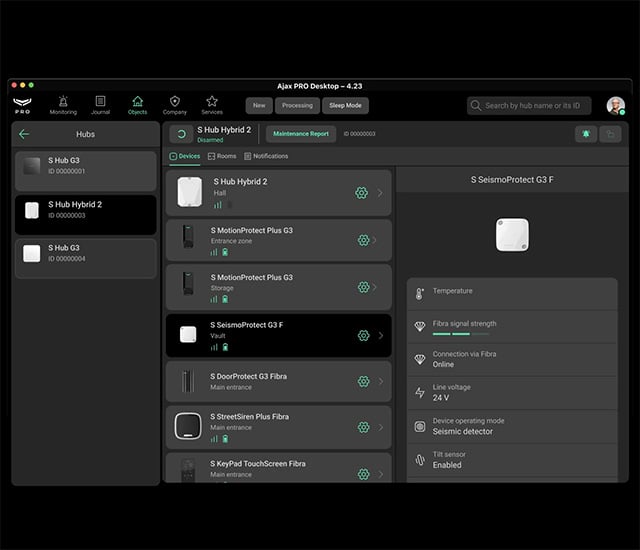Click the Device operating mode icon
The image size is (640, 550).
point(420,426)
